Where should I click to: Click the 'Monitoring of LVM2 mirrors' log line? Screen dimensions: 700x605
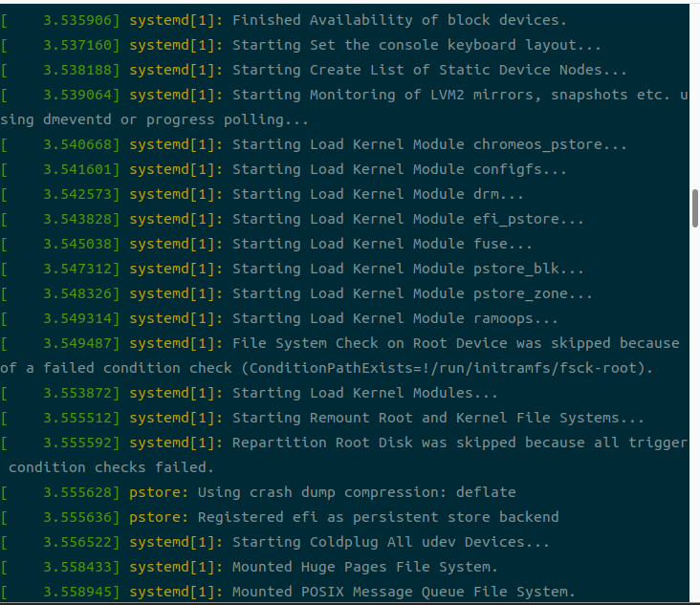coord(343,108)
